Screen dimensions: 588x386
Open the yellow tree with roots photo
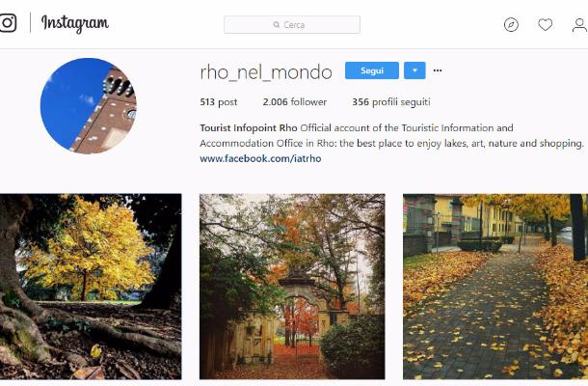91,287
